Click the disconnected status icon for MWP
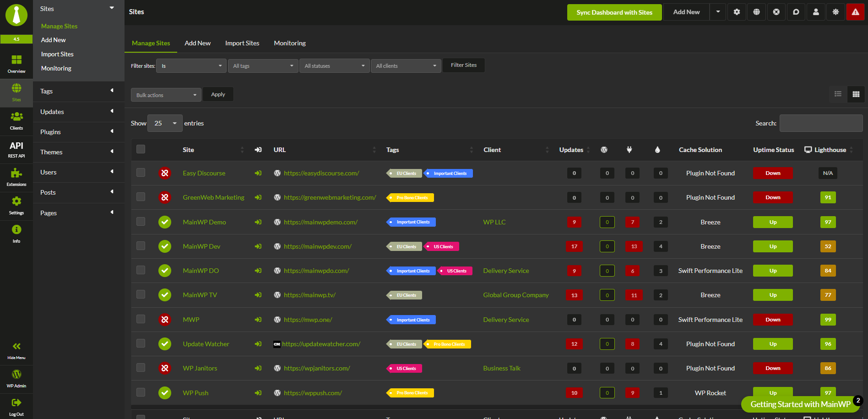 (165, 320)
